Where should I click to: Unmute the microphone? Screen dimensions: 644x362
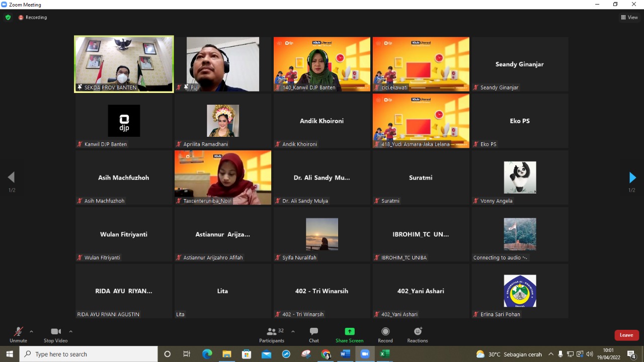click(18, 334)
